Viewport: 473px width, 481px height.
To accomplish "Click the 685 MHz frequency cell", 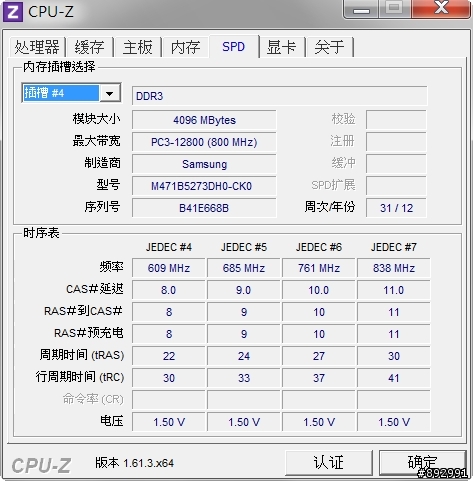I will point(244,268).
